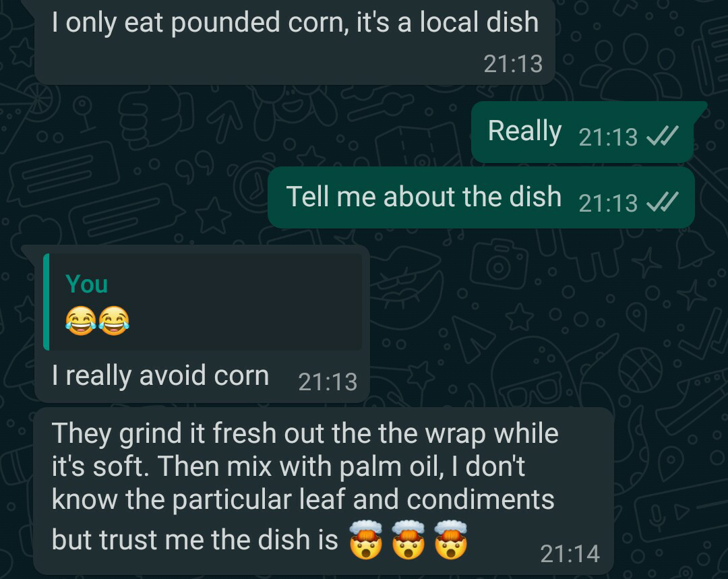Viewport: 728px width, 579px height.
Task: Click the second exploding head emoji
Action: tap(408, 539)
